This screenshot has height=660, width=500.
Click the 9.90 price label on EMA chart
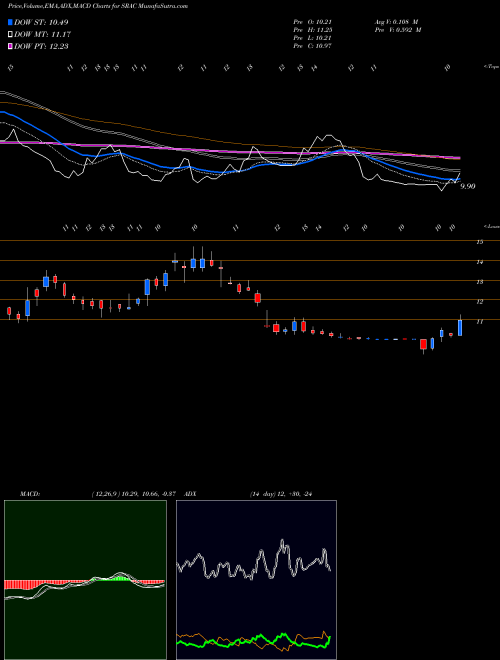tap(468, 186)
